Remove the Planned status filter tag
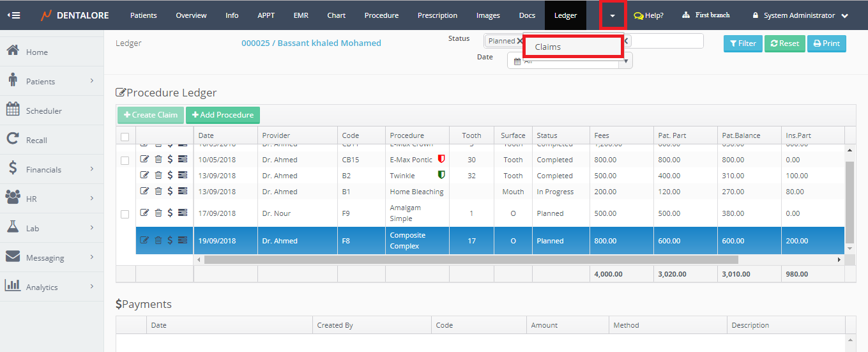 519,41
